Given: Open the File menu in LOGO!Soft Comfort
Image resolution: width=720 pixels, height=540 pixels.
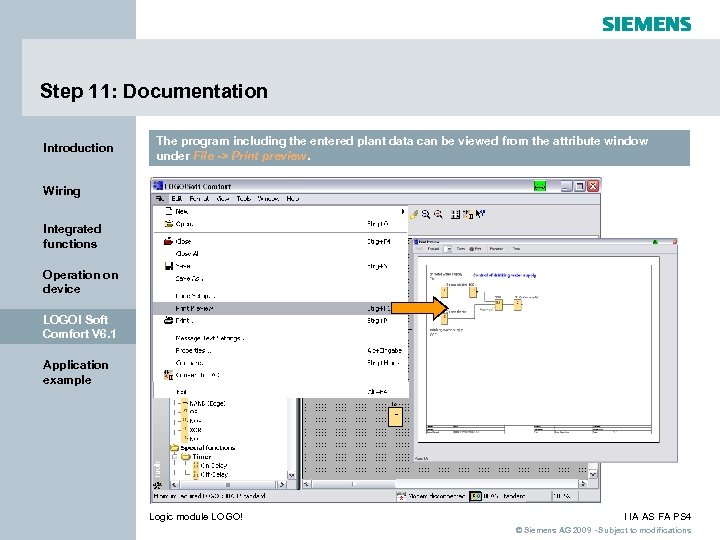Looking at the screenshot, I should pyautogui.click(x=159, y=198).
